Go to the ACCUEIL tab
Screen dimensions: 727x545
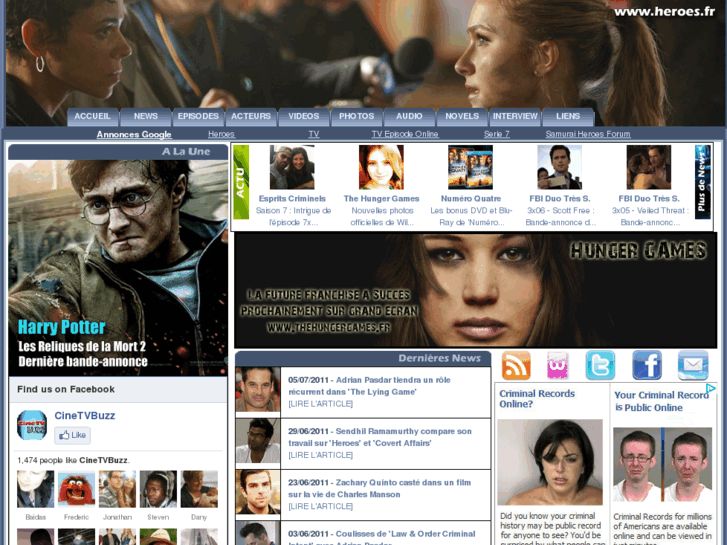(92, 116)
